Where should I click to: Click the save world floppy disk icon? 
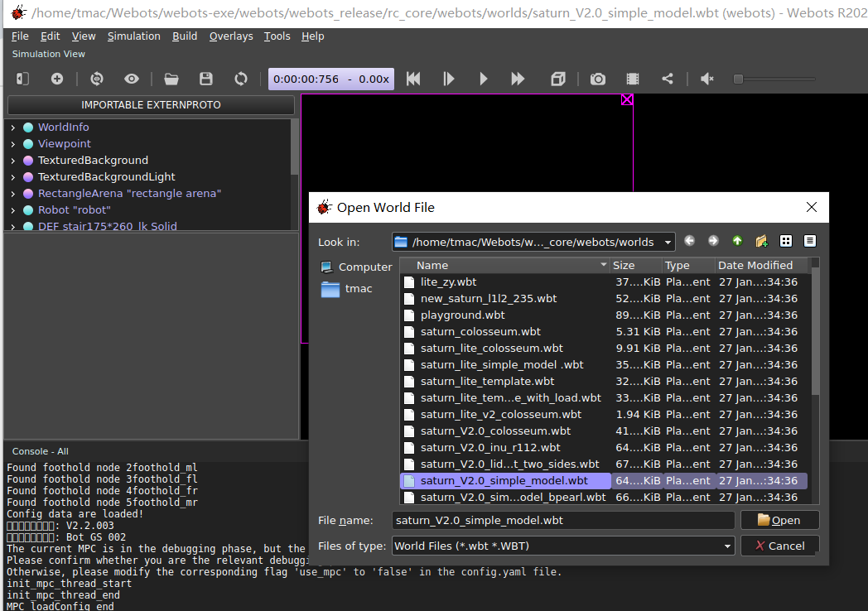[206, 79]
